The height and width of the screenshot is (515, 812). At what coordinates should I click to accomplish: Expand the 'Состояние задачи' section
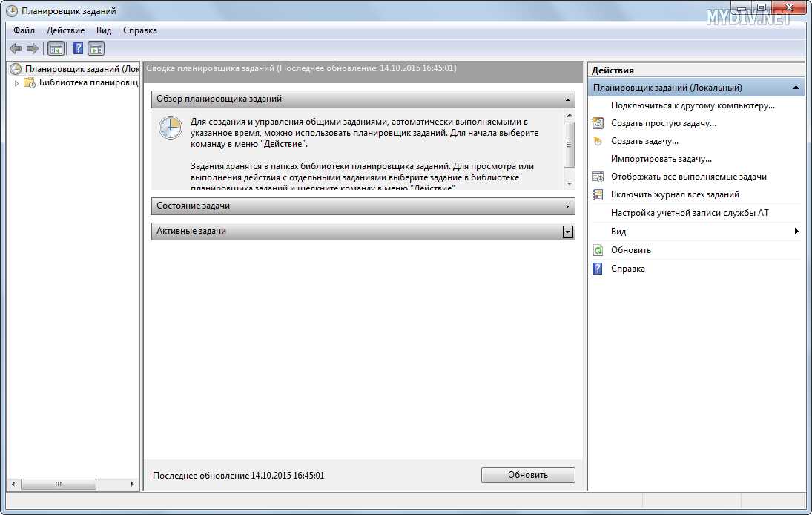pyautogui.click(x=568, y=206)
